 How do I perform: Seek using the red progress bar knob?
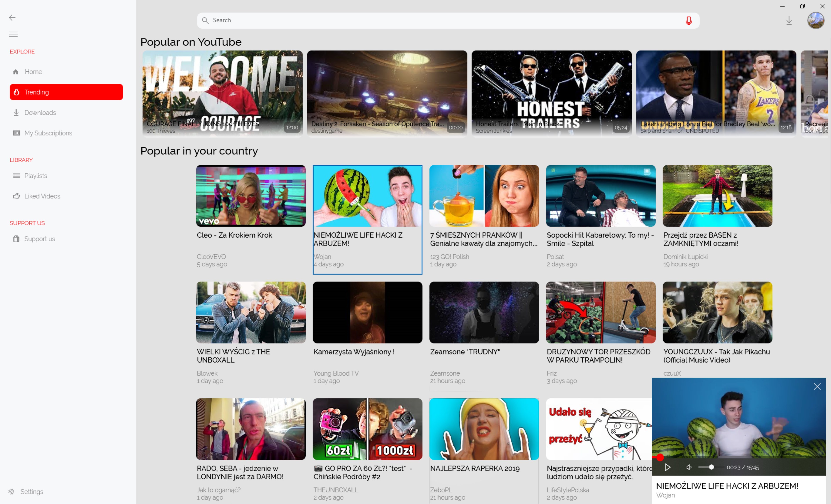660,457
